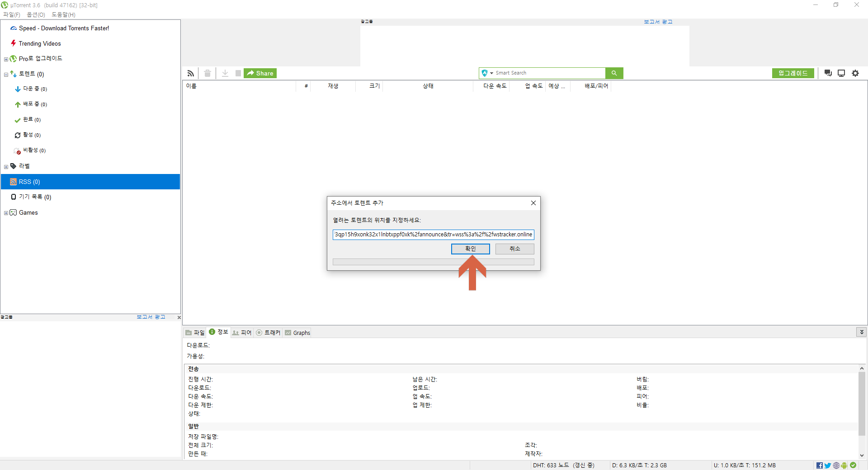The height and width of the screenshot is (470, 868).
Task: Select Speed - Download Torrents Faster
Action: tap(64, 28)
